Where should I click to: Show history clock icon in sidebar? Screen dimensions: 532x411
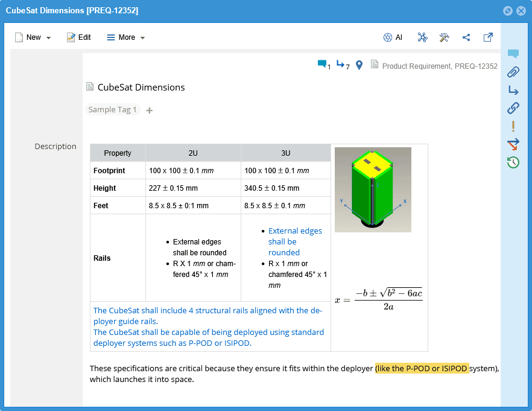pos(513,162)
